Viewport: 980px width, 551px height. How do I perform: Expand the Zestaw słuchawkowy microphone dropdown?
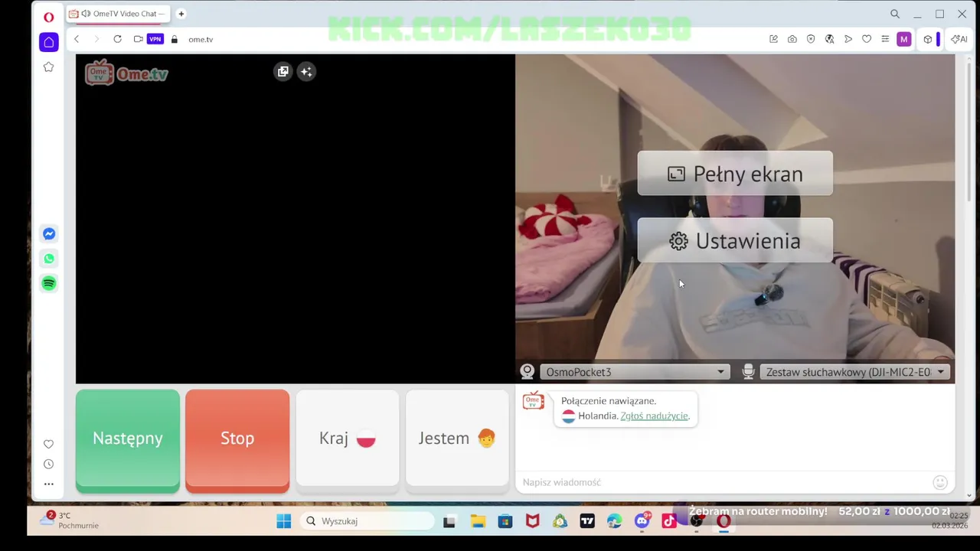pyautogui.click(x=855, y=372)
